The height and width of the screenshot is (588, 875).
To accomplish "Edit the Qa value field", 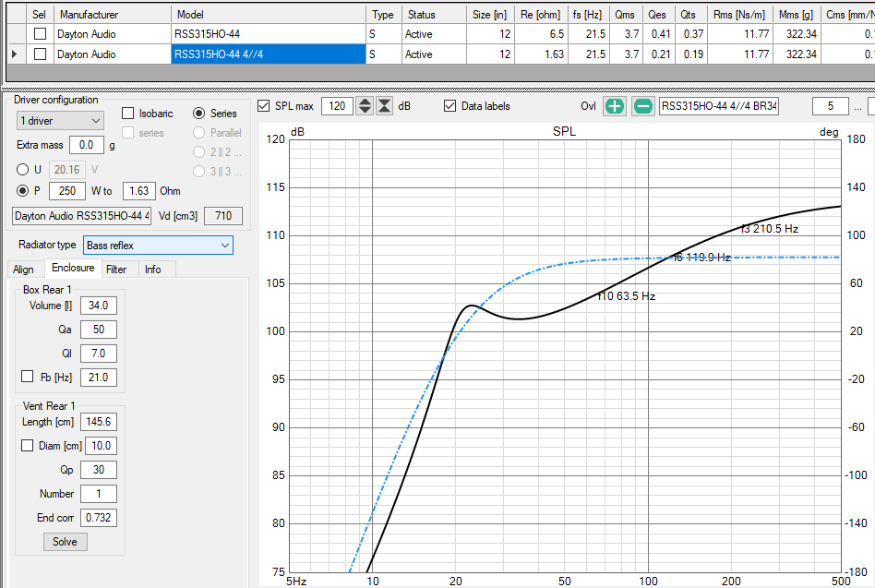I will 99,330.
